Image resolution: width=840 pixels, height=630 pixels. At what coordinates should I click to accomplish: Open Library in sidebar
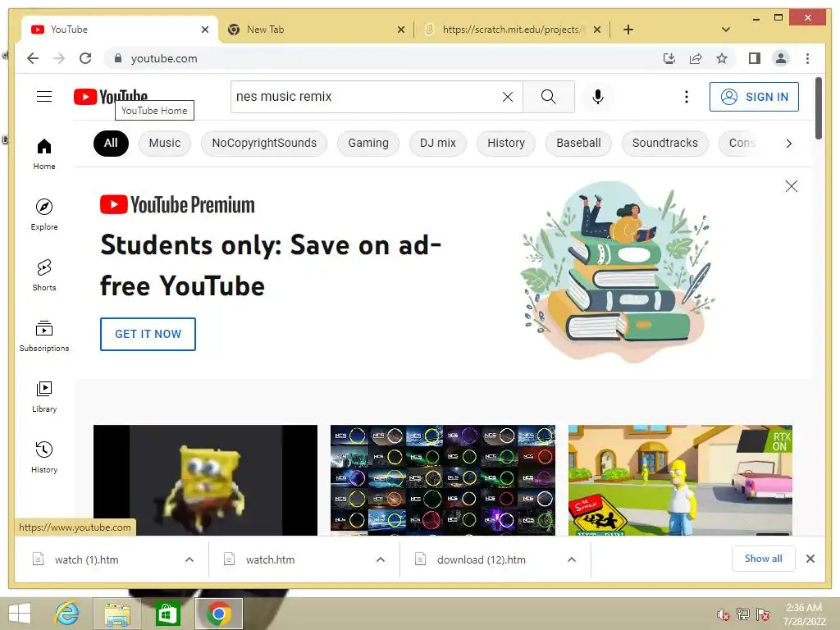click(x=44, y=396)
